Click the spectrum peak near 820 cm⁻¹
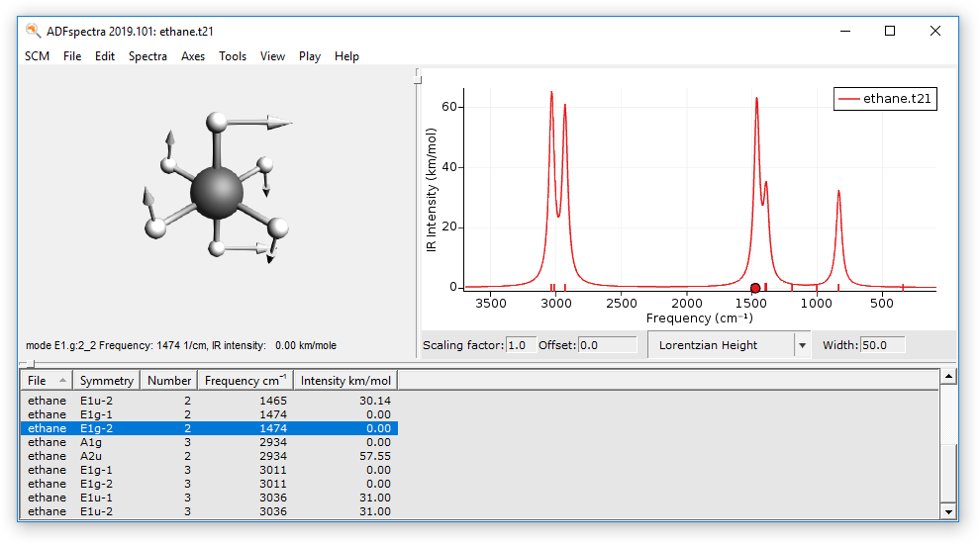This screenshot has width=980, height=544. pyautogui.click(x=838, y=192)
